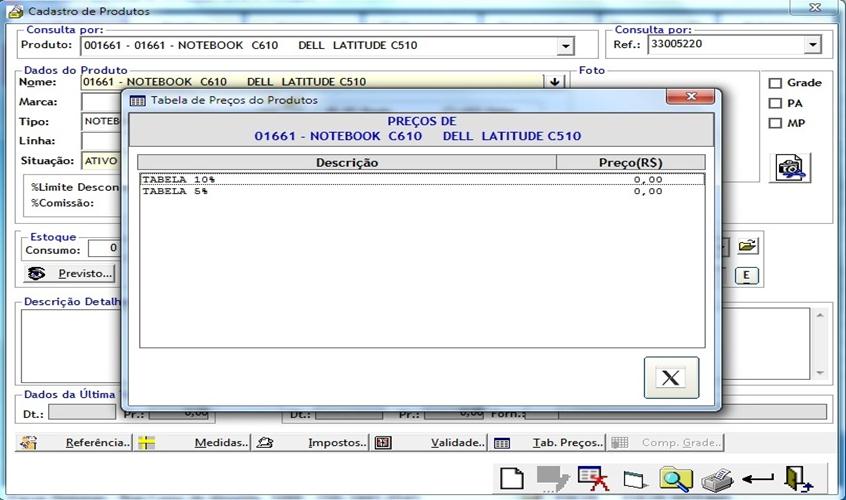Viewport: 846px width, 500px height.
Task: Click the Referência button icon
Action: click(28, 443)
